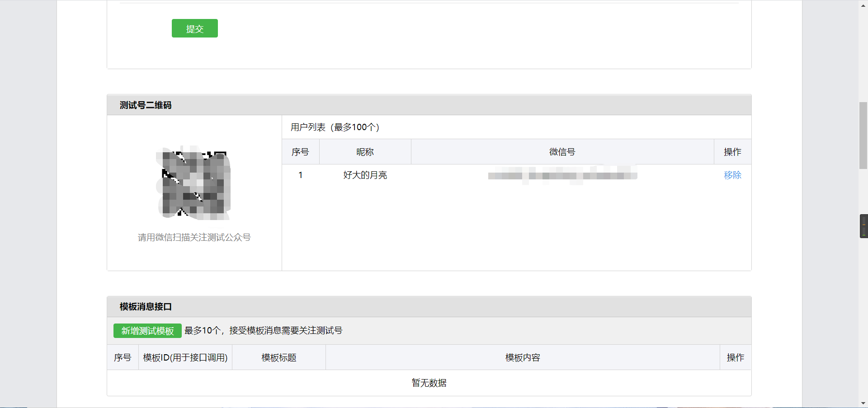Click the test account QR code image

tap(194, 183)
